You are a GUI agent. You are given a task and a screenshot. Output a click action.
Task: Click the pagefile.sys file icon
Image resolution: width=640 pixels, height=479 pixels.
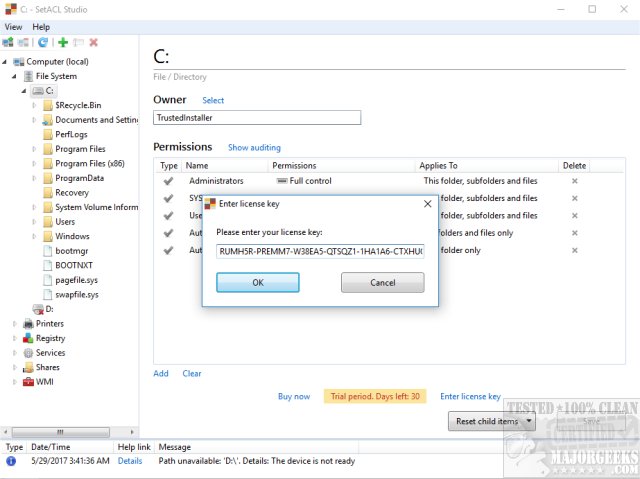pos(48,280)
